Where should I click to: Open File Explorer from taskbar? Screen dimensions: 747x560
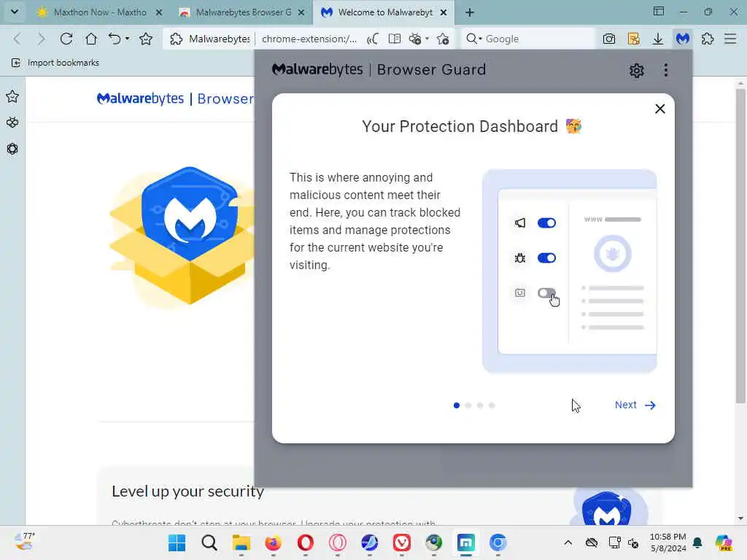pos(241,542)
